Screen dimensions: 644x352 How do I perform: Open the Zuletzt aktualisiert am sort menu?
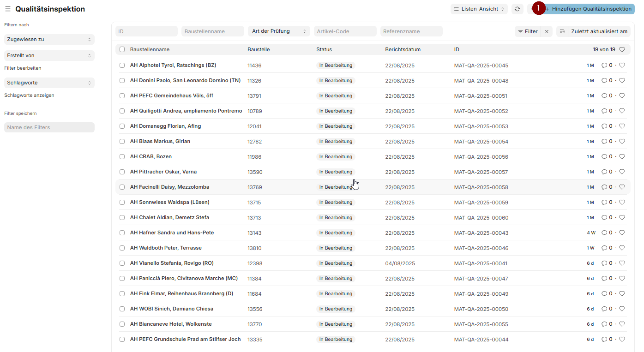pyautogui.click(x=599, y=31)
